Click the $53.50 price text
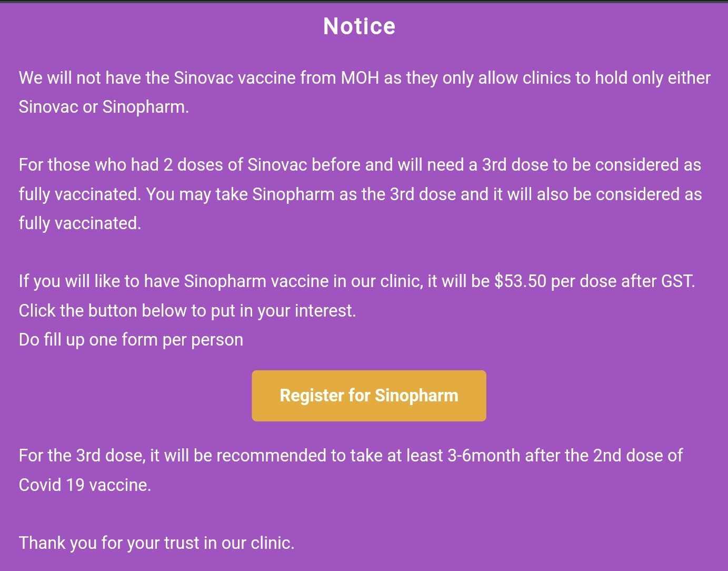Image resolution: width=728 pixels, height=571 pixels. tap(520, 281)
